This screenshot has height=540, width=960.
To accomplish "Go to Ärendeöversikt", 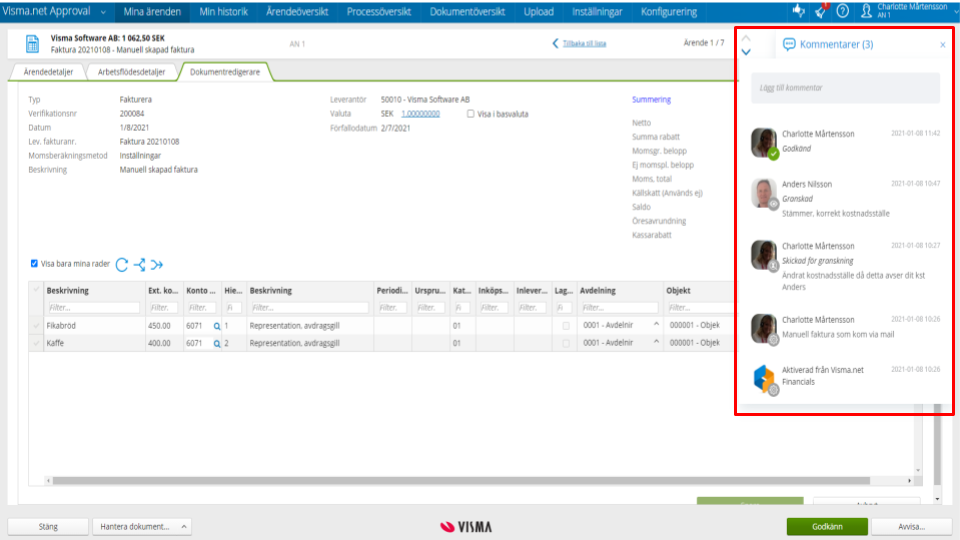I will coord(297,12).
